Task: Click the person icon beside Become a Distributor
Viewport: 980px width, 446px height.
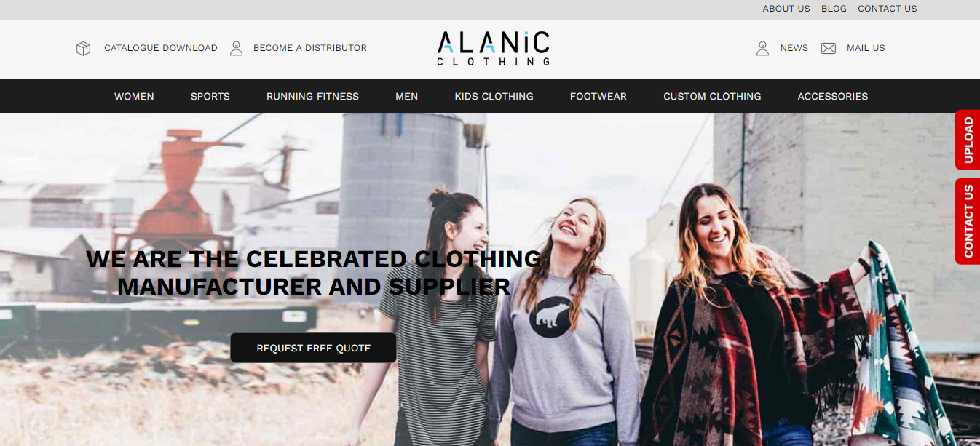Action: point(236,49)
